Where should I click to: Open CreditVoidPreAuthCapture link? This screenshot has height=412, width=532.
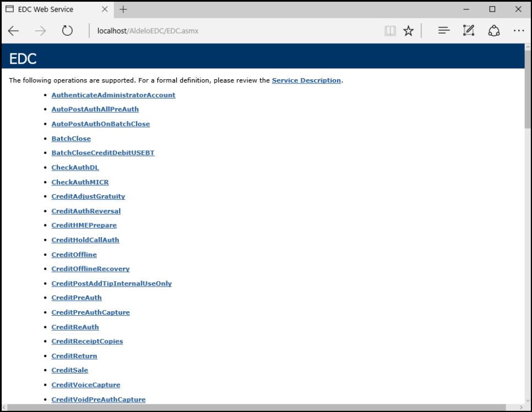tap(99, 399)
